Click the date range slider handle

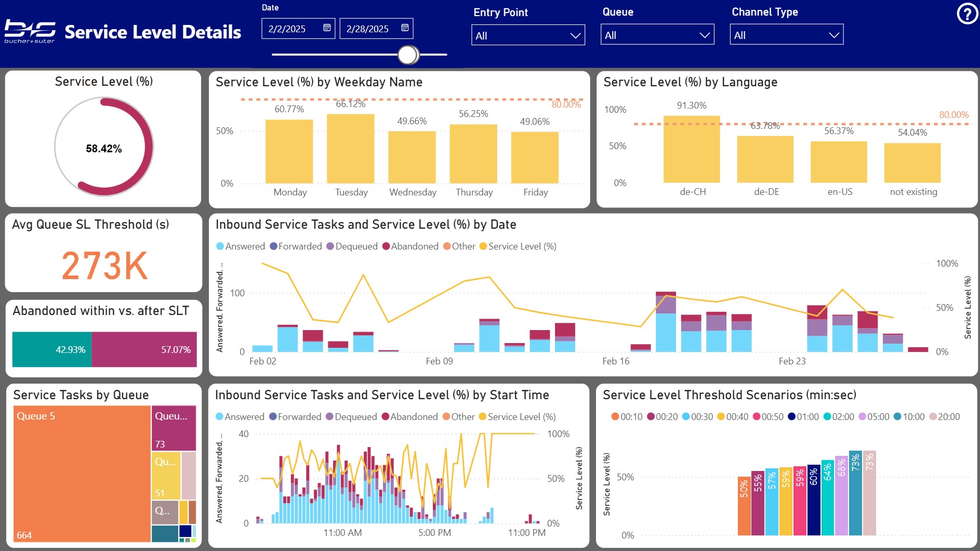click(x=408, y=55)
